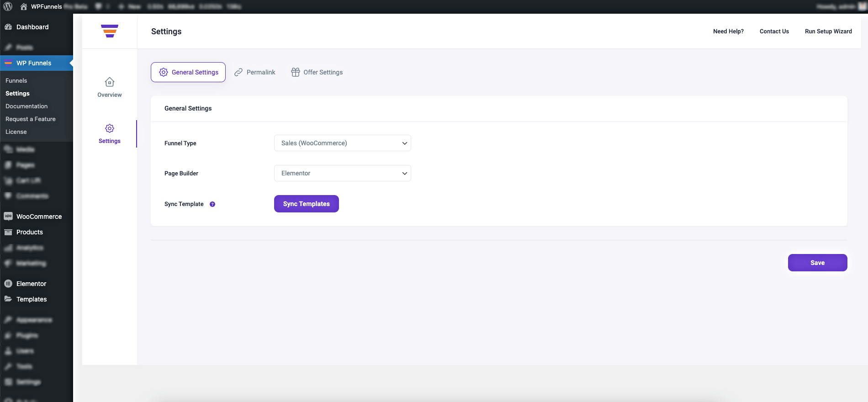Click the WooCommerce icon in sidebar
This screenshot has width=868, height=402.
(8, 216)
